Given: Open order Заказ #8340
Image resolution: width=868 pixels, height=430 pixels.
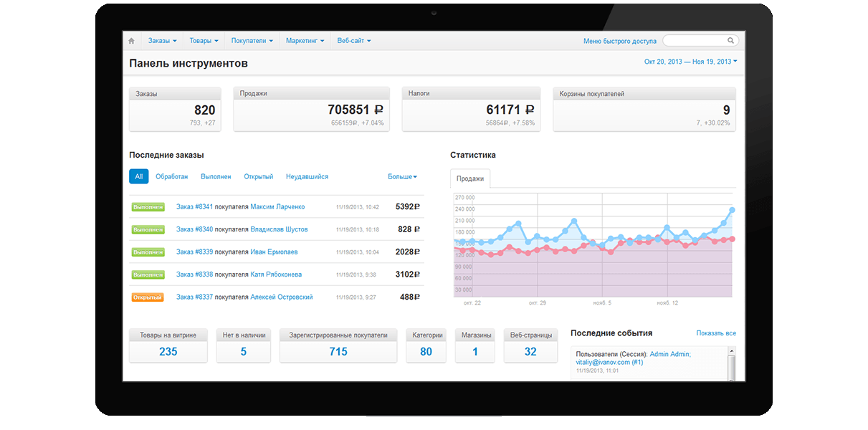Looking at the screenshot, I should (x=195, y=229).
